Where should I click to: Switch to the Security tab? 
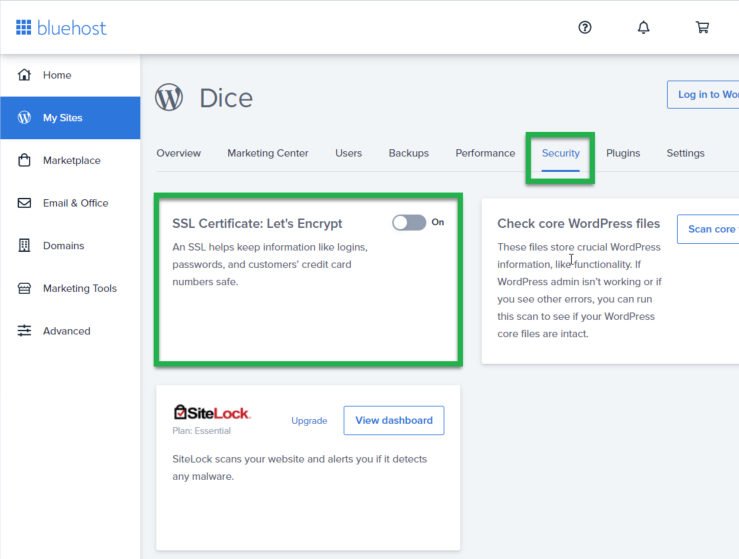(560, 153)
